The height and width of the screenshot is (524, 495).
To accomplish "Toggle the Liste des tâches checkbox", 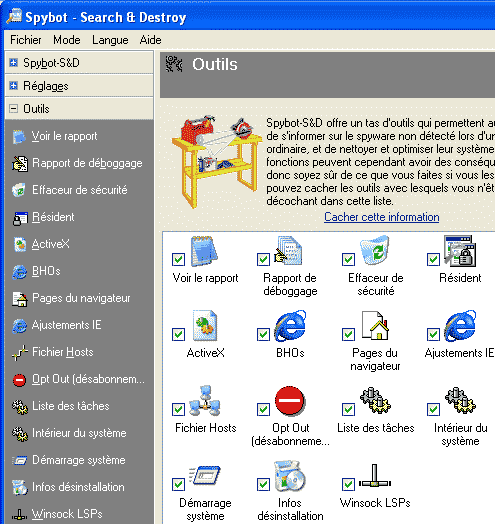I will point(348,409).
